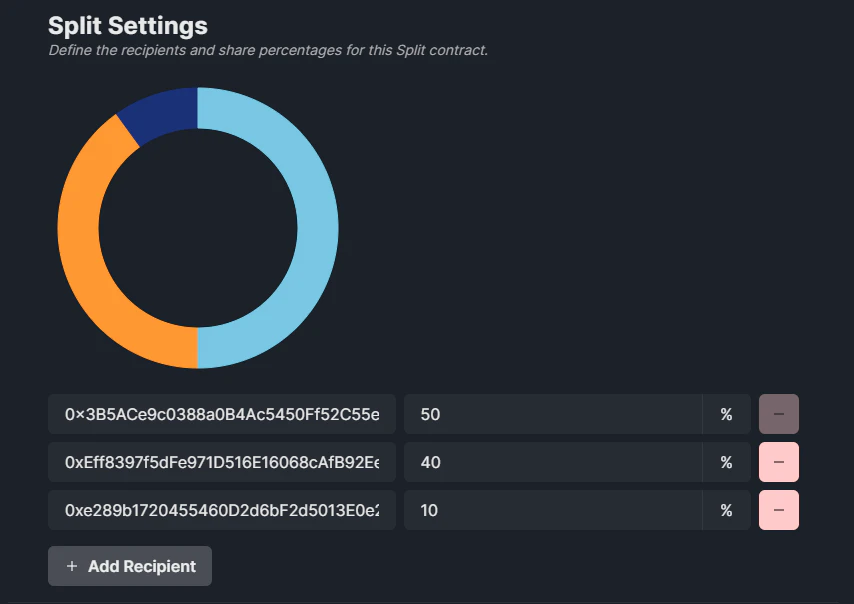Edit the 0x3B5ACe9c address field
This screenshot has width=854, height=604.
click(222, 414)
